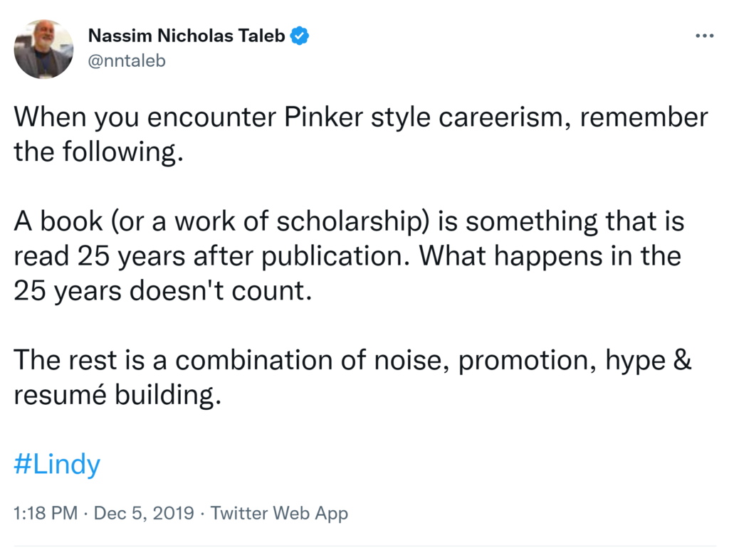
Task: Click the blue verified checkmark badge
Action: click(x=301, y=36)
